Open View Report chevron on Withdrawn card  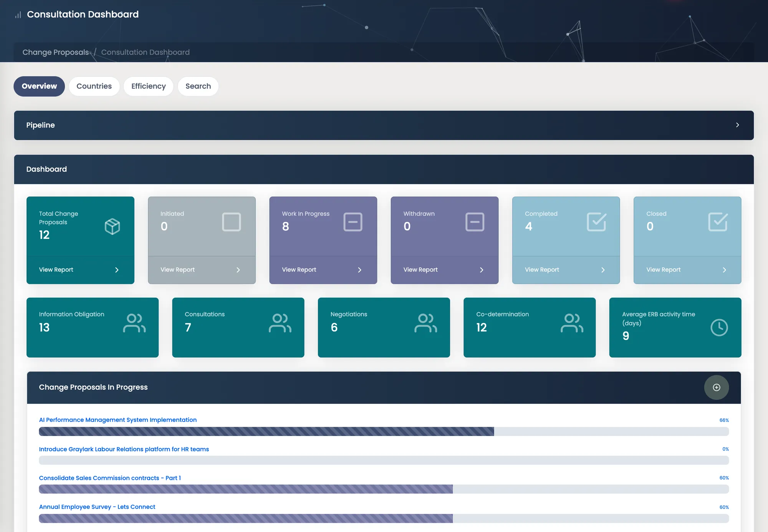pyautogui.click(x=482, y=270)
